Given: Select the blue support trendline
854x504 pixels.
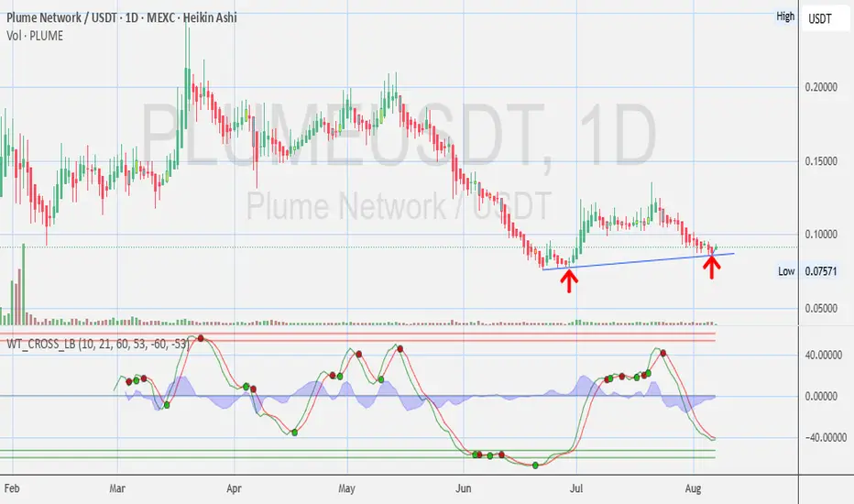Looking at the screenshot, I should [x=639, y=261].
